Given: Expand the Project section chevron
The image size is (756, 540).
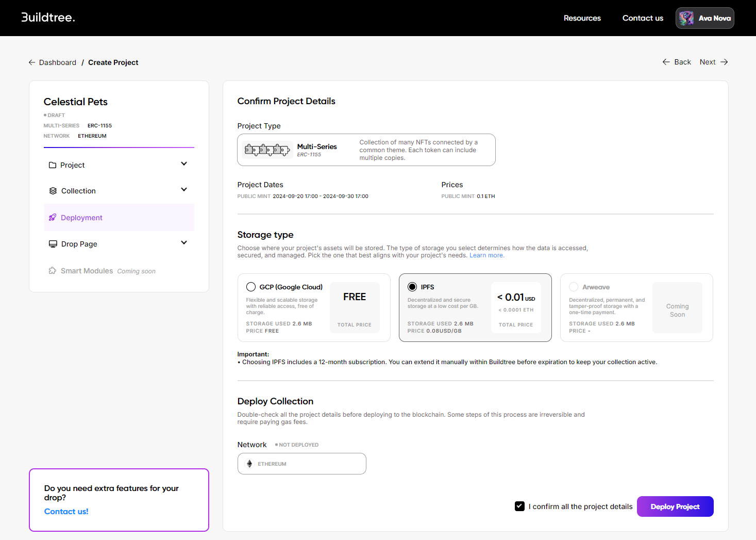Looking at the screenshot, I should click(184, 164).
